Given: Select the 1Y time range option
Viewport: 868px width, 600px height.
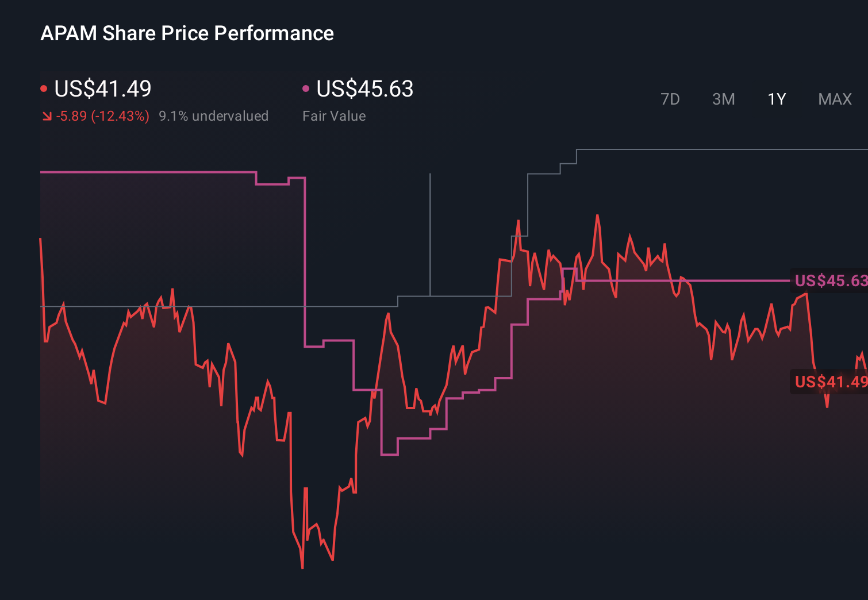Looking at the screenshot, I should 775,99.
